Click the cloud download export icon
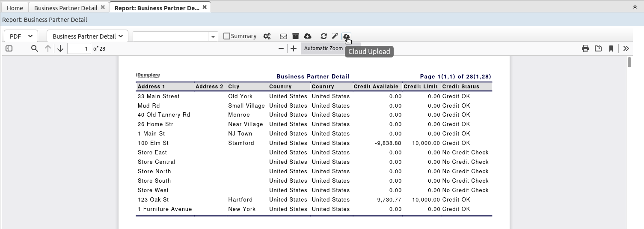 click(308, 36)
